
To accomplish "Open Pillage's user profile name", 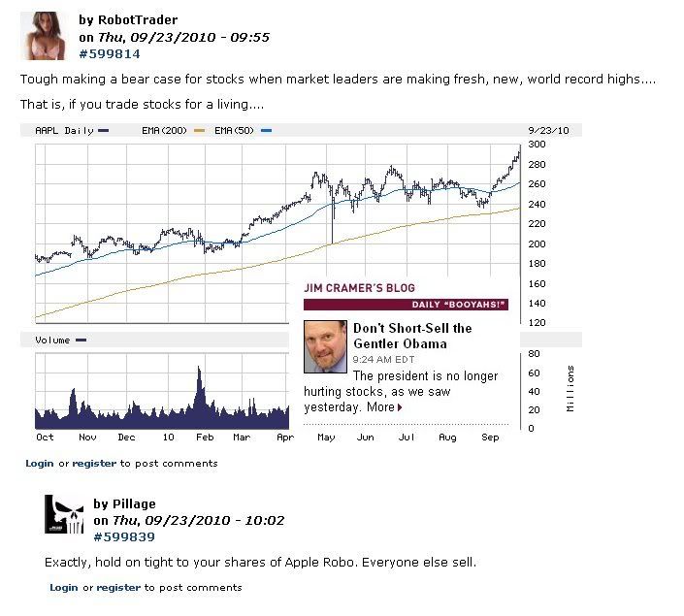I will [x=133, y=503].
